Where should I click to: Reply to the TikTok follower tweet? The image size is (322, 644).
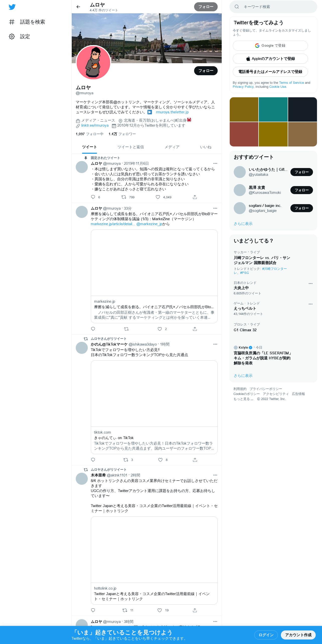(x=93, y=460)
